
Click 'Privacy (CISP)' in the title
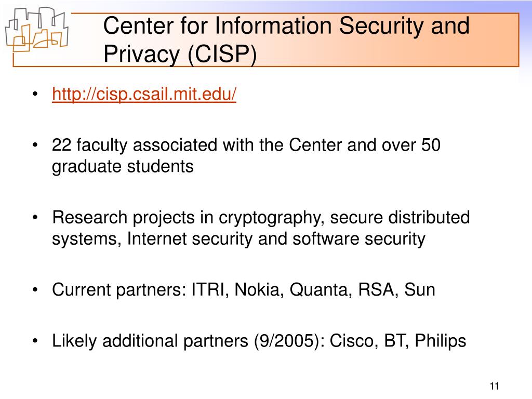(x=180, y=54)
